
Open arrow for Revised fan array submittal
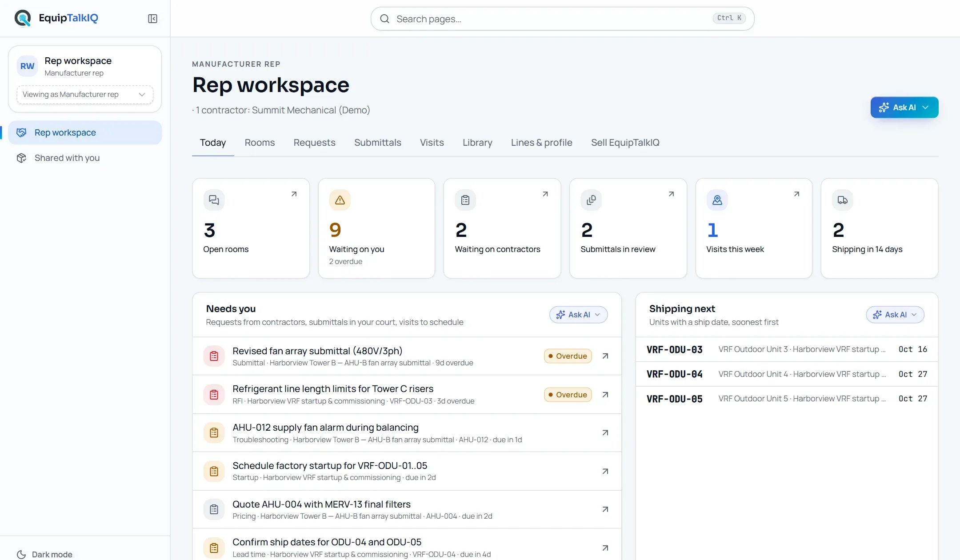pos(605,356)
